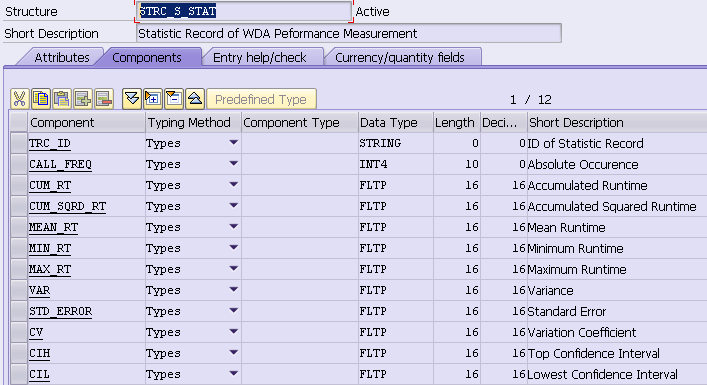Screen dimensions: 707x385
Task: Click the Data Type column header
Action: [x=396, y=123]
